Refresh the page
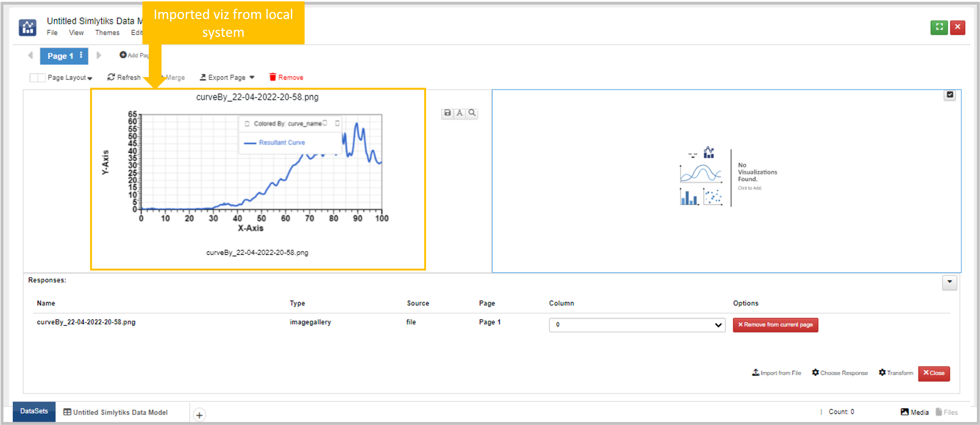 (124, 78)
